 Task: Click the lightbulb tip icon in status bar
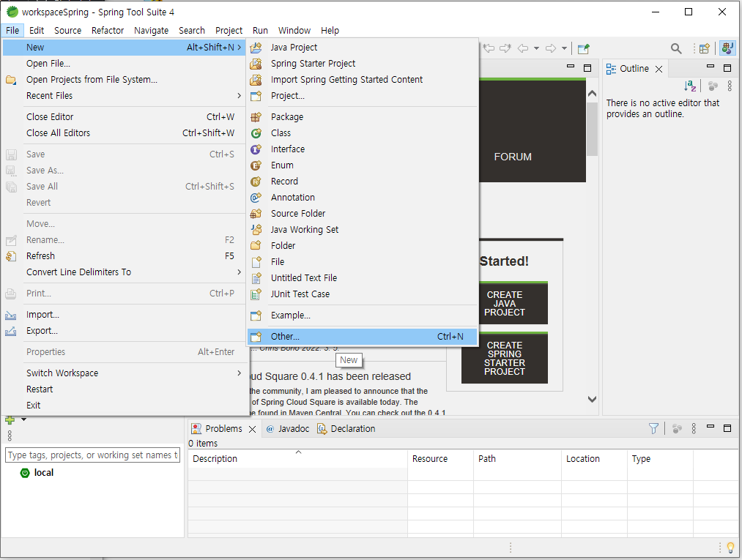[730, 548]
